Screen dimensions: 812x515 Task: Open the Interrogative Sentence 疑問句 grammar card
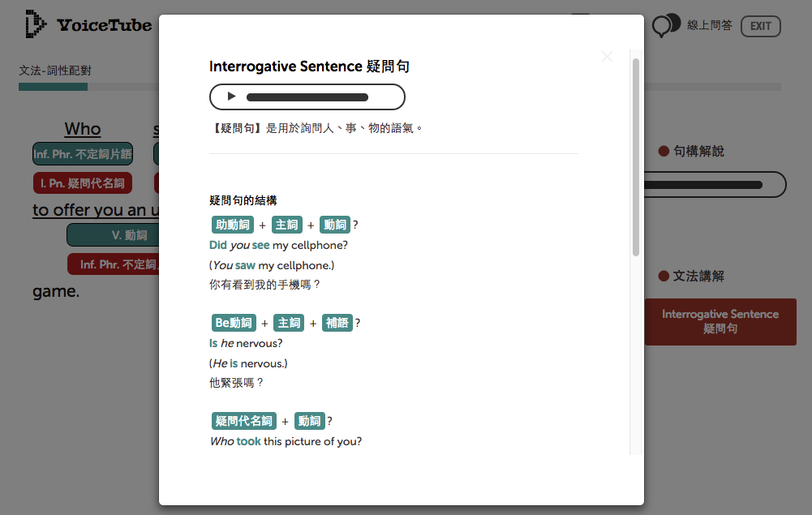[720, 321]
